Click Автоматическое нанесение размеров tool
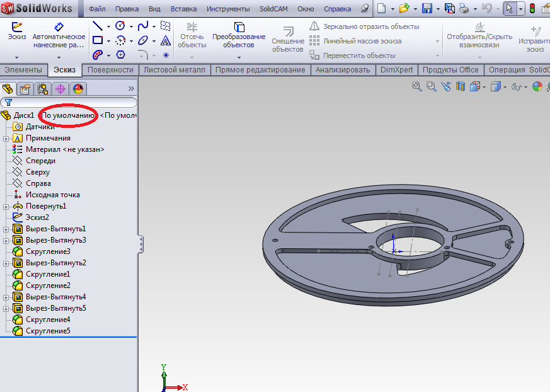This screenshot has height=392, width=550. tap(59, 35)
